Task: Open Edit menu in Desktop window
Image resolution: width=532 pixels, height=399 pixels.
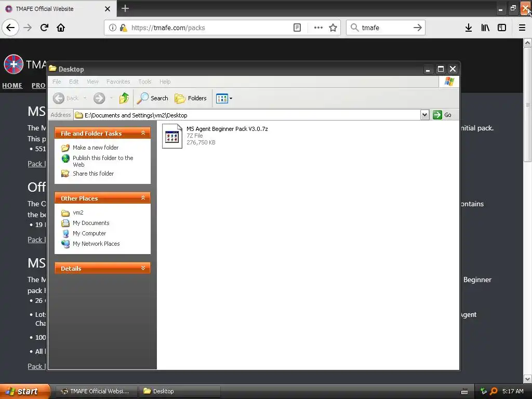Action: point(74,82)
